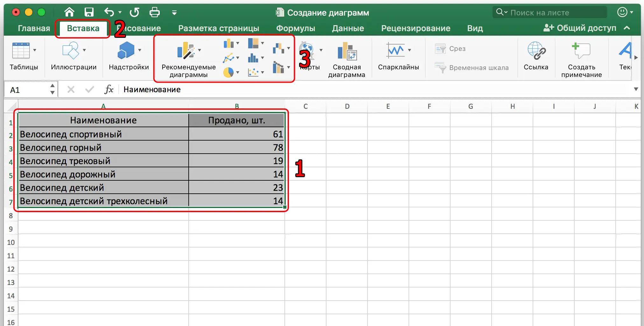Insert a combo chart

pyautogui.click(x=278, y=67)
